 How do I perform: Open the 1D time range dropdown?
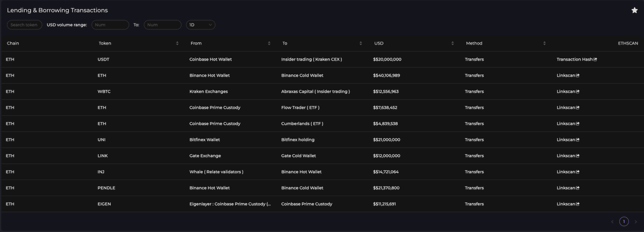click(200, 25)
